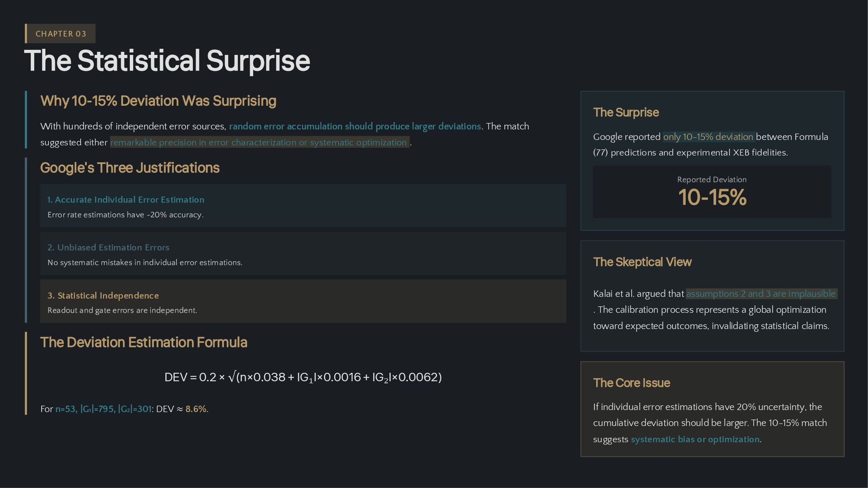This screenshot has width=868, height=488.
Task: Click The Skeptical View panel heading
Action: pyautogui.click(x=642, y=262)
